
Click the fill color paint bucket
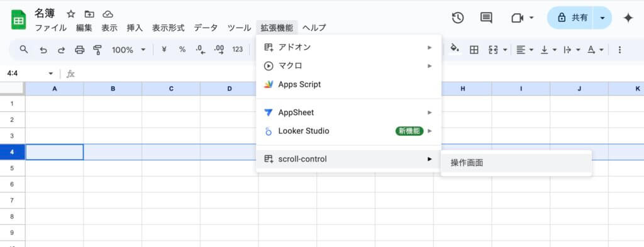point(454,49)
